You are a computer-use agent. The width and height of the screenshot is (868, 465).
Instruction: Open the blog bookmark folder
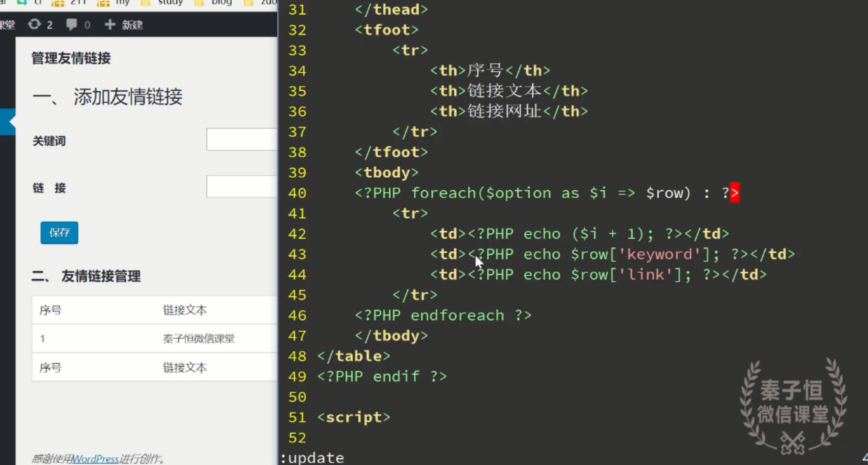click(214, 3)
